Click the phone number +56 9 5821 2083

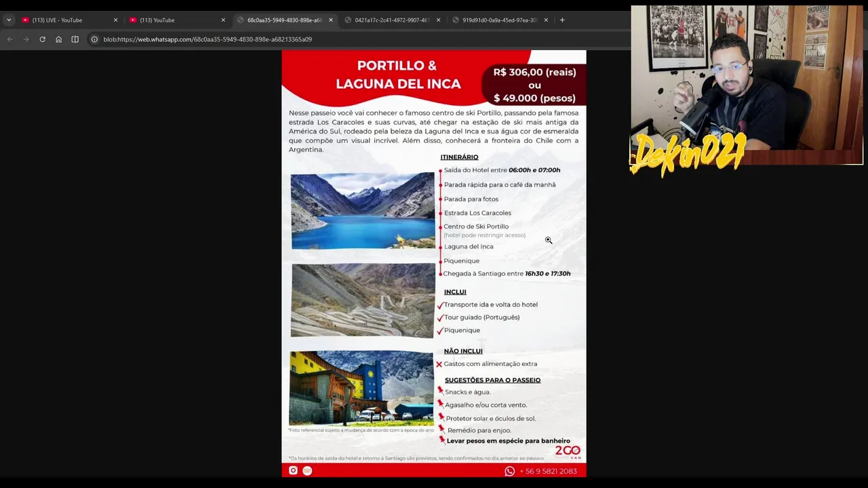(x=549, y=471)
